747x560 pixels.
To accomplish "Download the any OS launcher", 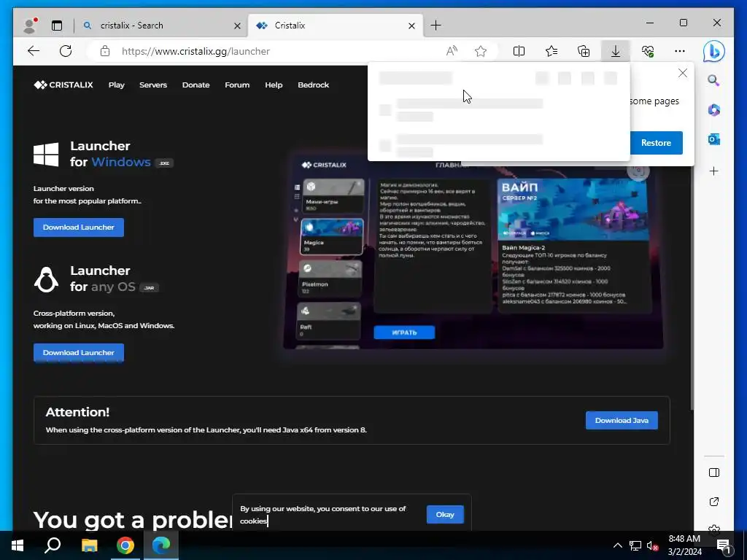I will point(79,352).
